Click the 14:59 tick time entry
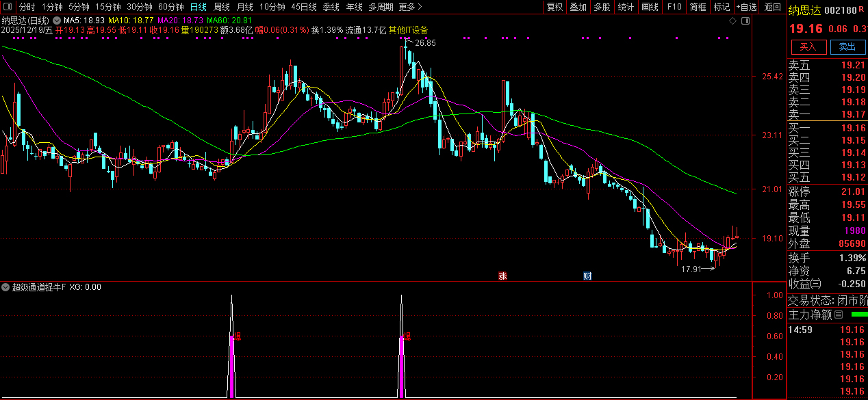This screenshot has width=868, height=400. pos(800,330)
